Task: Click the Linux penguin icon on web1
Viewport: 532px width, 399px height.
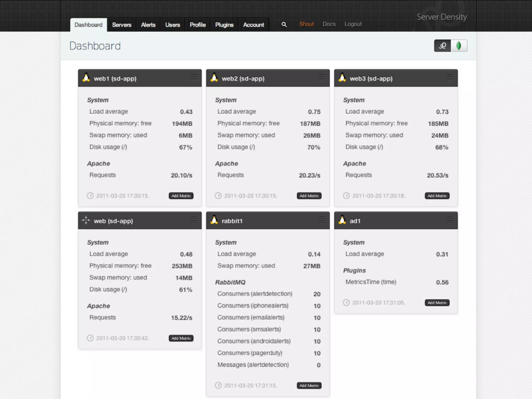Action: 86,78
